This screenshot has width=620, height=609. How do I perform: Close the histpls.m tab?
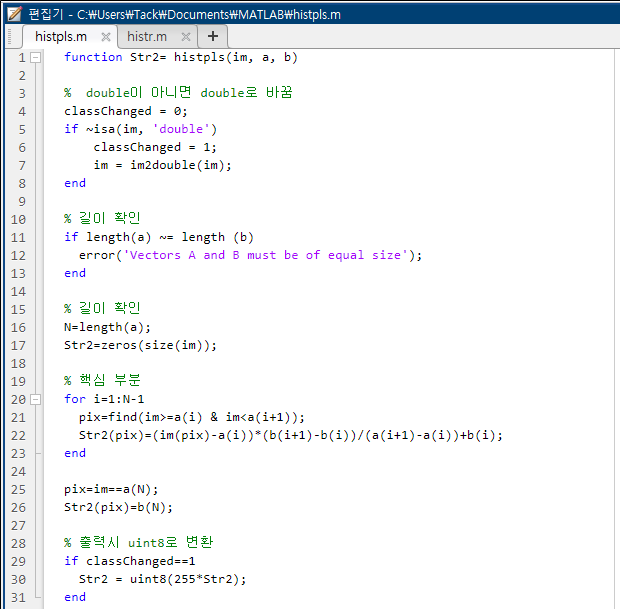click(106, 37)
